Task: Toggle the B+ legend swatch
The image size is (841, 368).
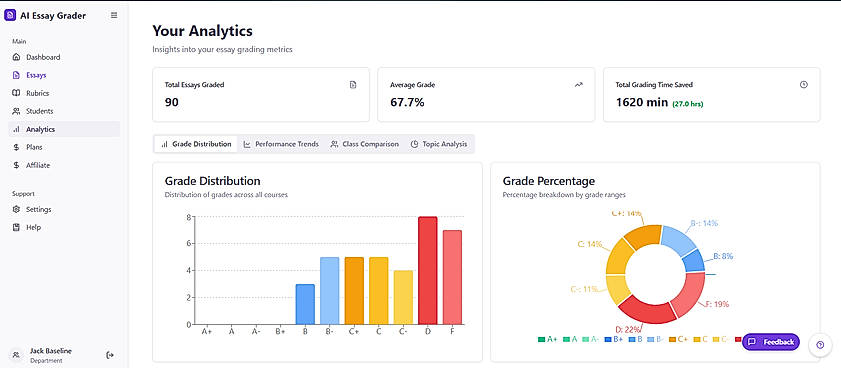Action: coord(608,340)
